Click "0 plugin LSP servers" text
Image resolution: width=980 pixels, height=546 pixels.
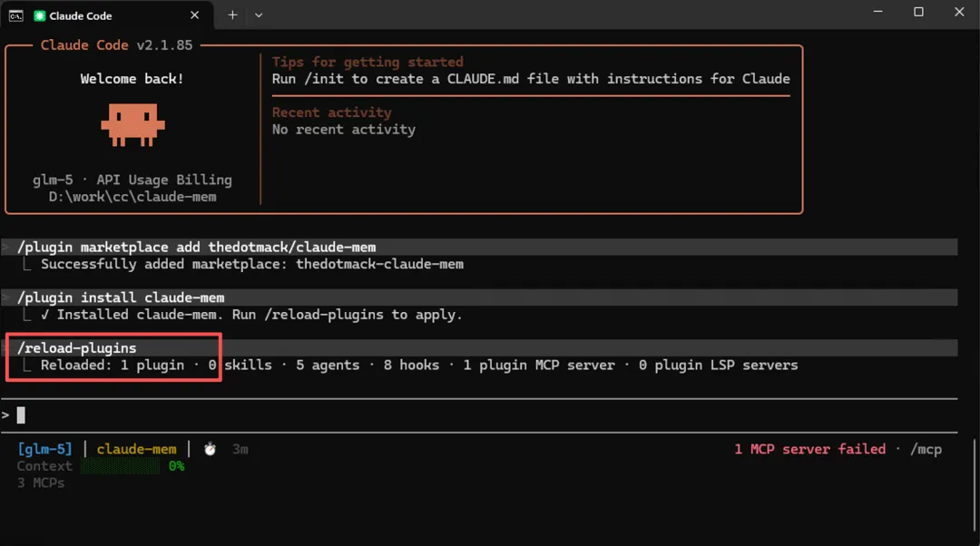coord(718,366)
